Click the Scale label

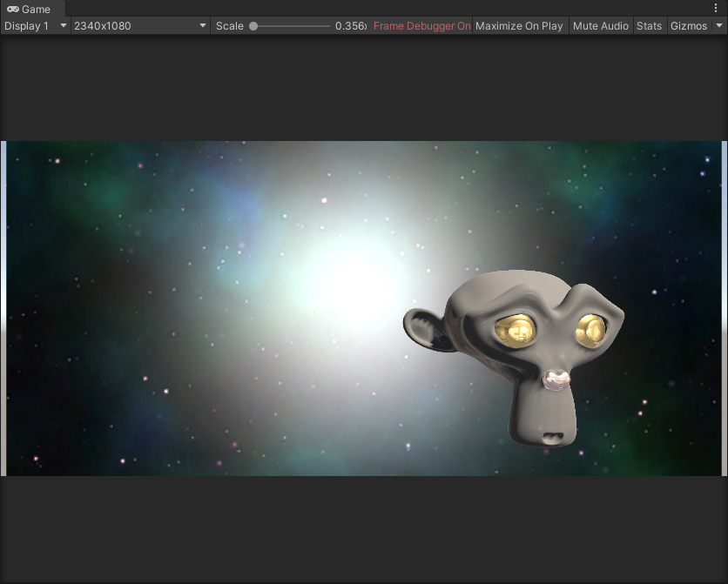click(230, 26)
